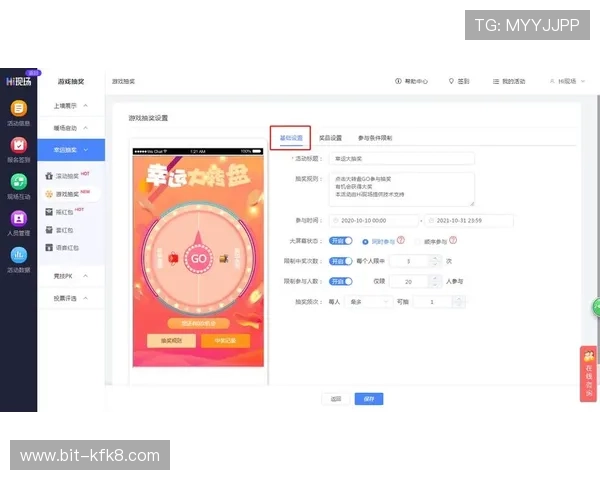Image resolution: width=600 pixels, height=480 pixels.
Task: Open the Hi现场 account dropdown
Action: pos(567,81)
